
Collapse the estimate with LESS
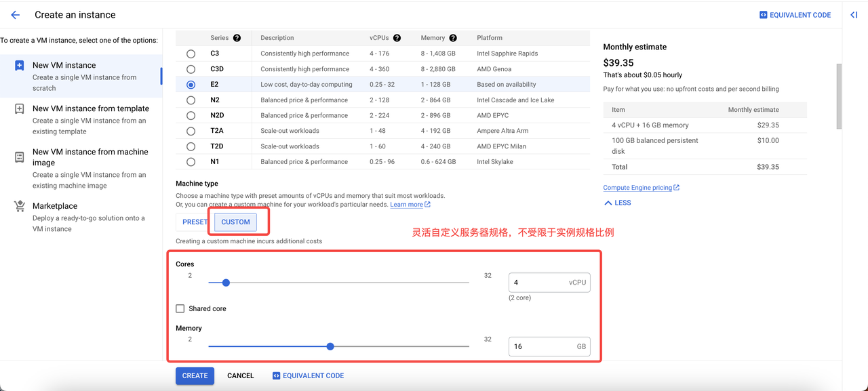618,203
